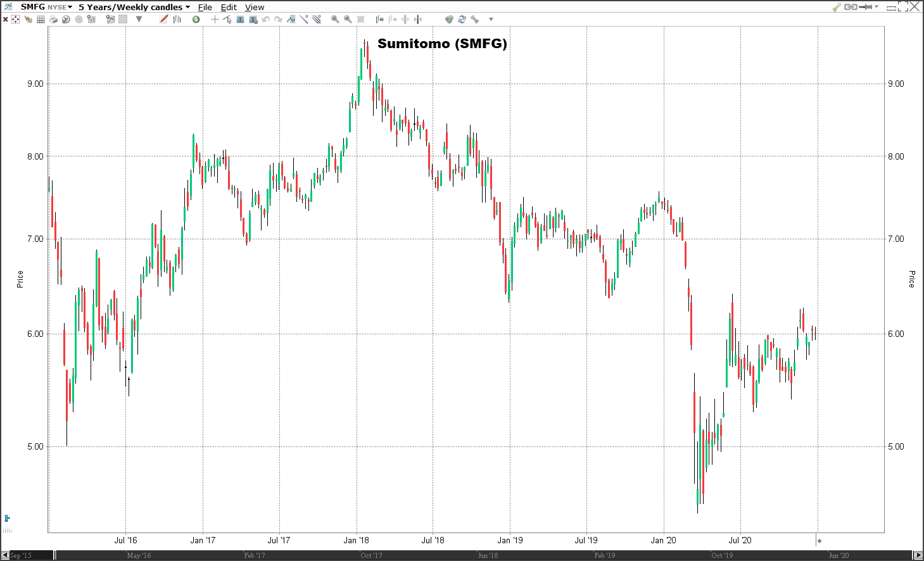Open the 5 Years/Weekly candles dropdown
The width and height of the screenshot is (924, 561).
(134, 7)
